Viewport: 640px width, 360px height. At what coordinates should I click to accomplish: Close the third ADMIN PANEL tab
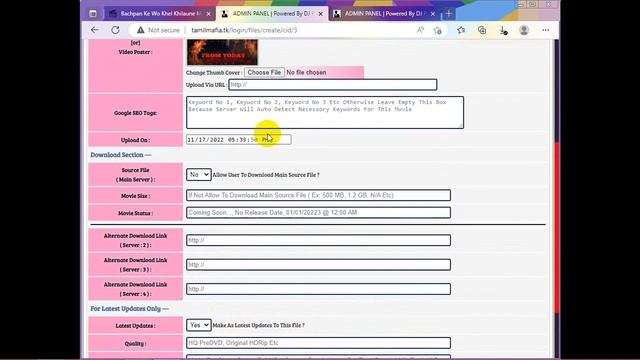tap(433, 14)
